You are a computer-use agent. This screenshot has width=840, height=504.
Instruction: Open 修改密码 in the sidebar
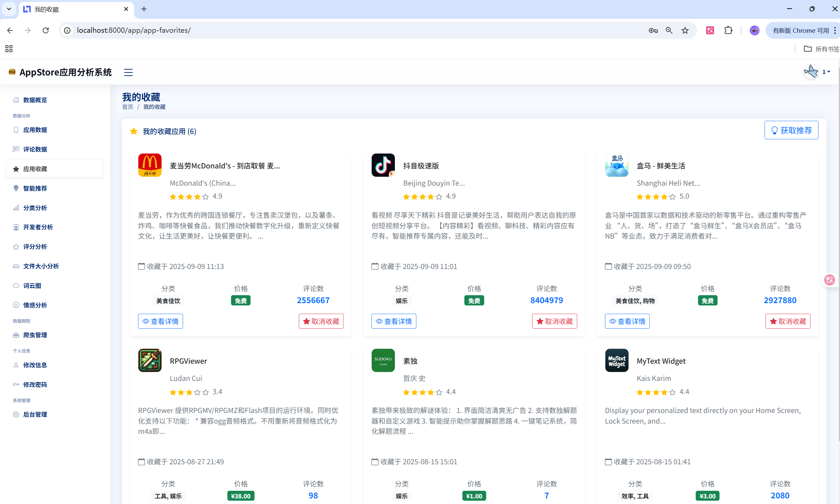click(54, 385)
